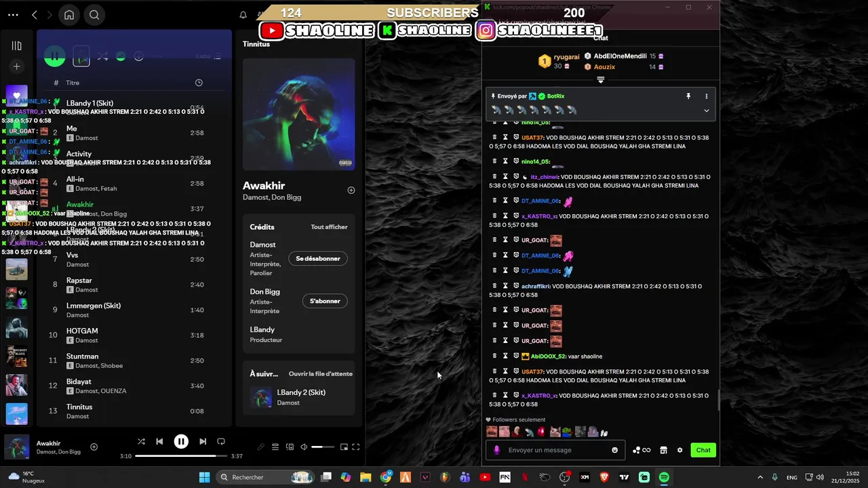Open the Liste view options dropdown
Viewport: 868px width, 488px height.
click(x=209, y=56)
